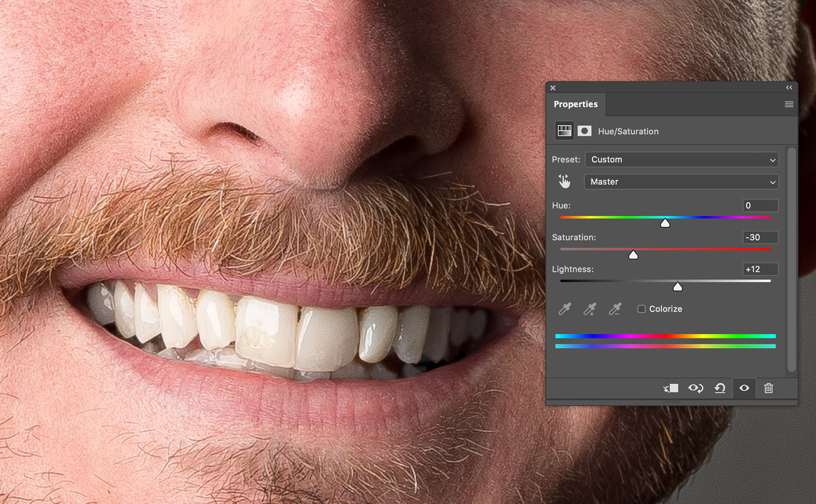Toggle adjustment layer visibility eye
Viewport: 816px width, 504px height.
pyautogui.click(x=745, y=388)
